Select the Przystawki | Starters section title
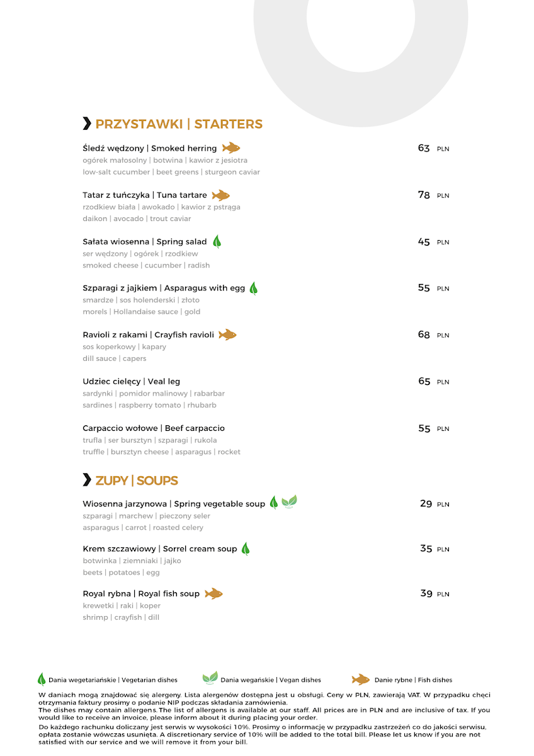 pyautogui.click(x=179, y=124)
